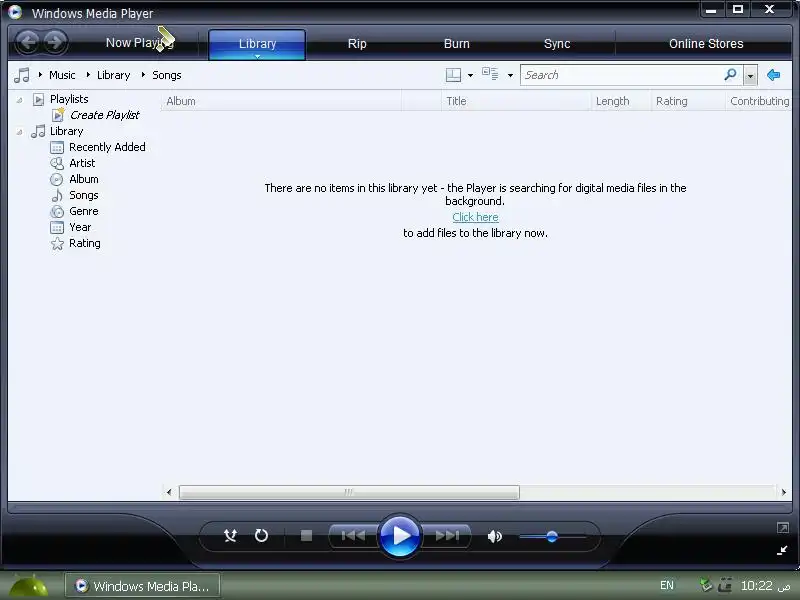Screen dimensions: 800x600
Task: Collapse the Playlists tree node
Action: tap(19, 100)
